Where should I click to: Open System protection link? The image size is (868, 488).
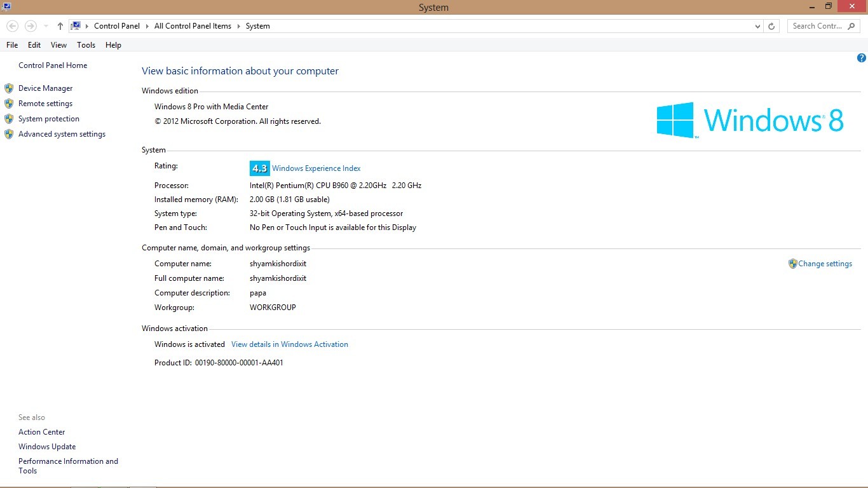(x=49, y=119)
